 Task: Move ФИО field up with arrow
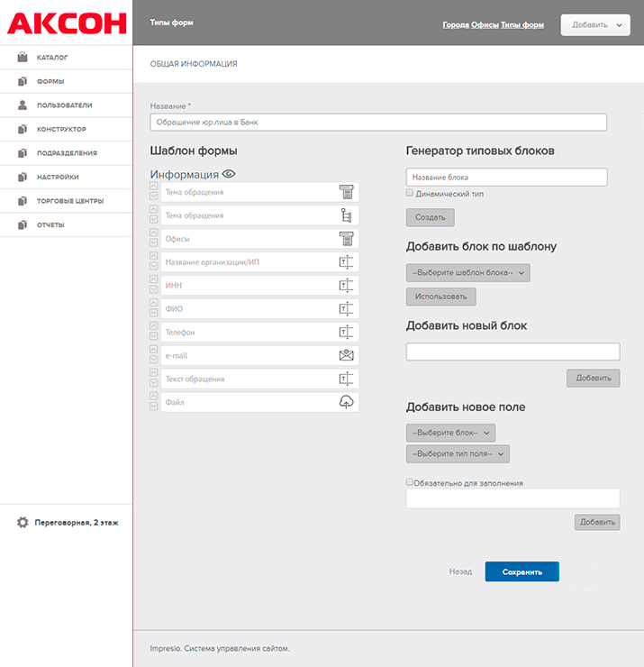point(153,305)
